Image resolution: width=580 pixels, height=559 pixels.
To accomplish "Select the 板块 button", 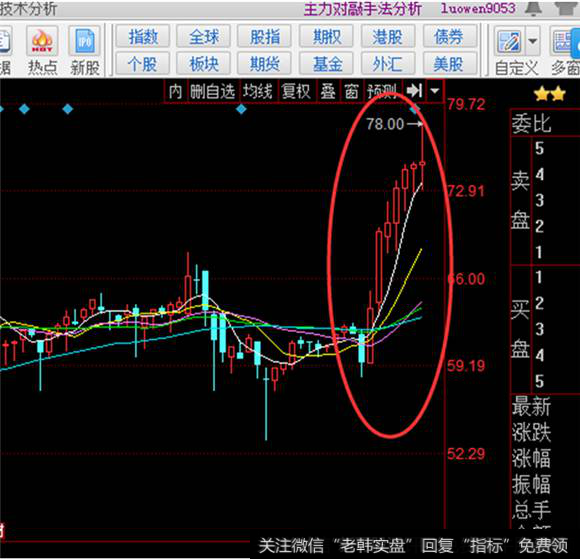I will [203, 64].
